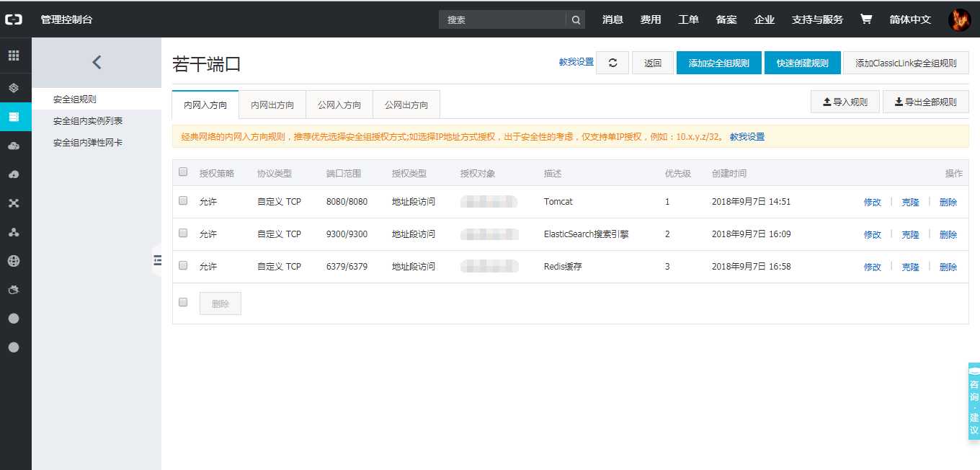The width and height of the screenshot is (980, 470).
Task: Click the 创建时间 column header
Action: pos(729,174)
